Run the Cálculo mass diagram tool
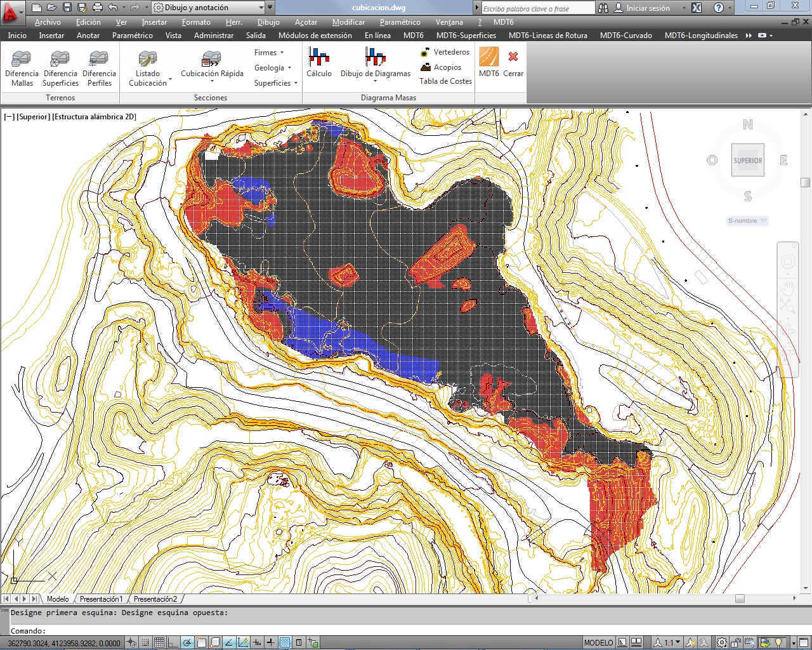Image resolution: width=812 pixels, height=650 pixels. 318,58
